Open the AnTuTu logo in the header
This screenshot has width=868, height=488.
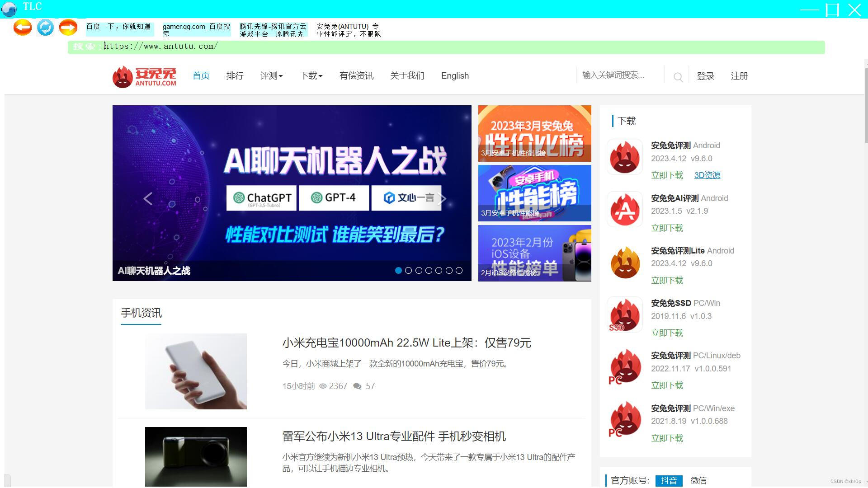pyautogui.click(x=144, y=76)
